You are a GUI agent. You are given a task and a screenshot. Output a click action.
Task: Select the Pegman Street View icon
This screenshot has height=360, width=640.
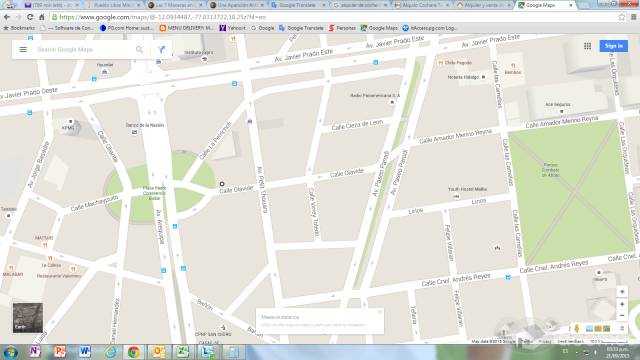(577, 328)
